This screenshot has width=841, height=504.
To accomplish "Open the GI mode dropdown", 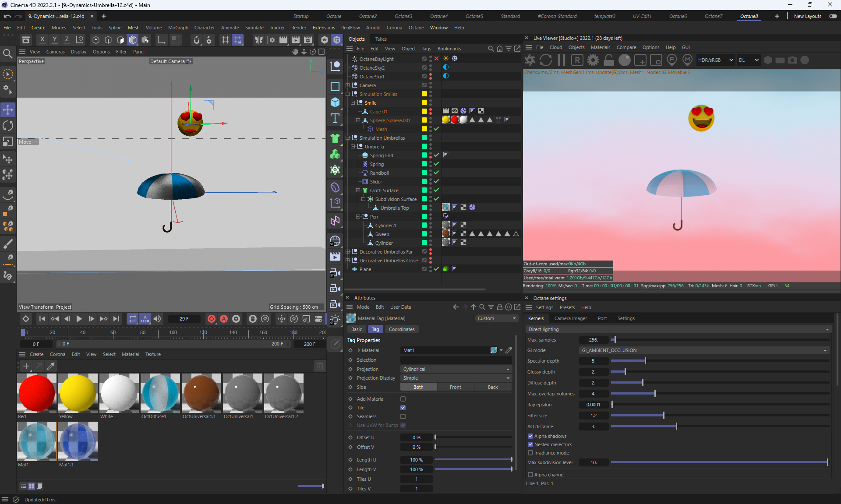I will pyautogui.click(x=704, y=350).
